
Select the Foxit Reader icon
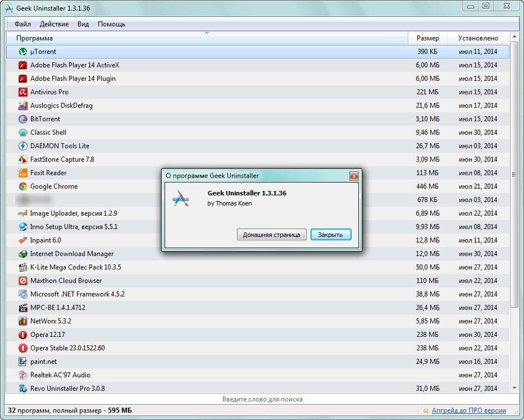pos(22,173)
